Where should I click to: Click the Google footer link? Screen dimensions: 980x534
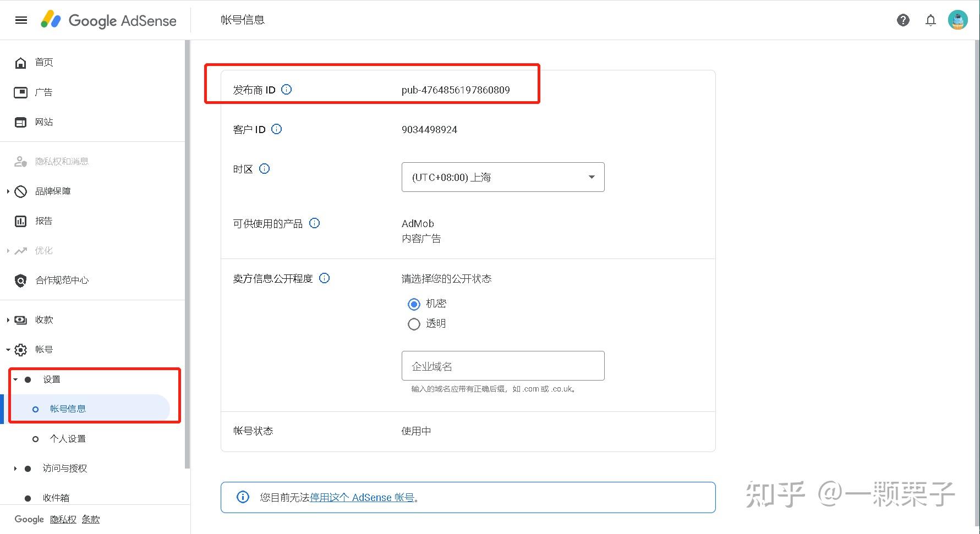click(x=29, y=519)
